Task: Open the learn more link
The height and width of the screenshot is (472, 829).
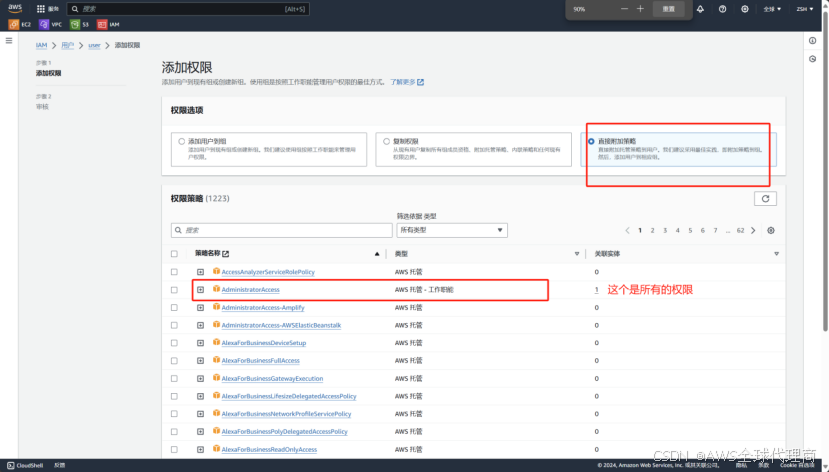Action: click(407, 82)
